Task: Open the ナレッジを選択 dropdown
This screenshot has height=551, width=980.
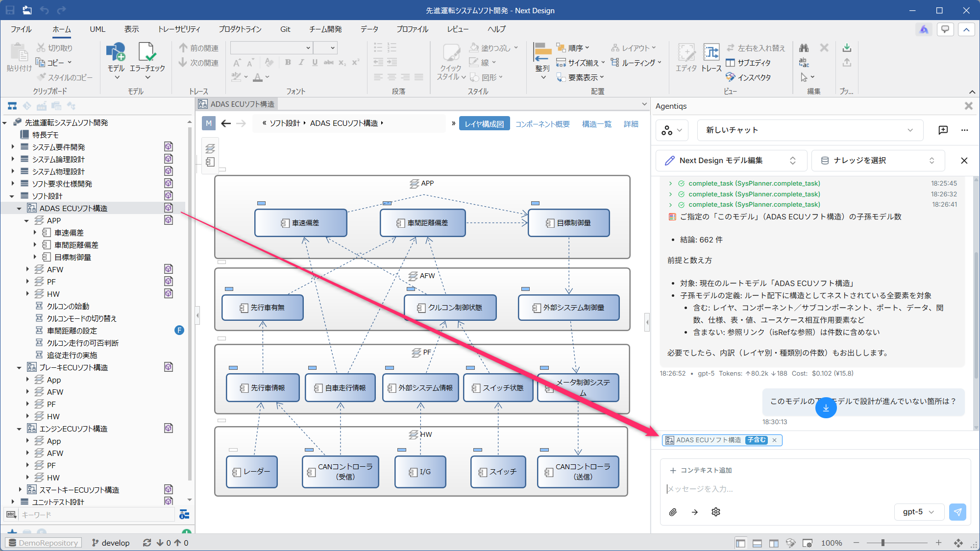Action: 877,160
